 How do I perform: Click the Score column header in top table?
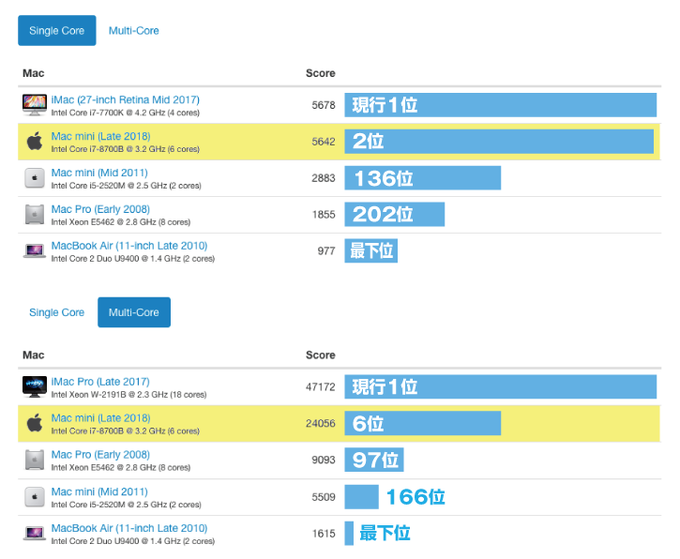pyautogui.click(x=320, y=73)
